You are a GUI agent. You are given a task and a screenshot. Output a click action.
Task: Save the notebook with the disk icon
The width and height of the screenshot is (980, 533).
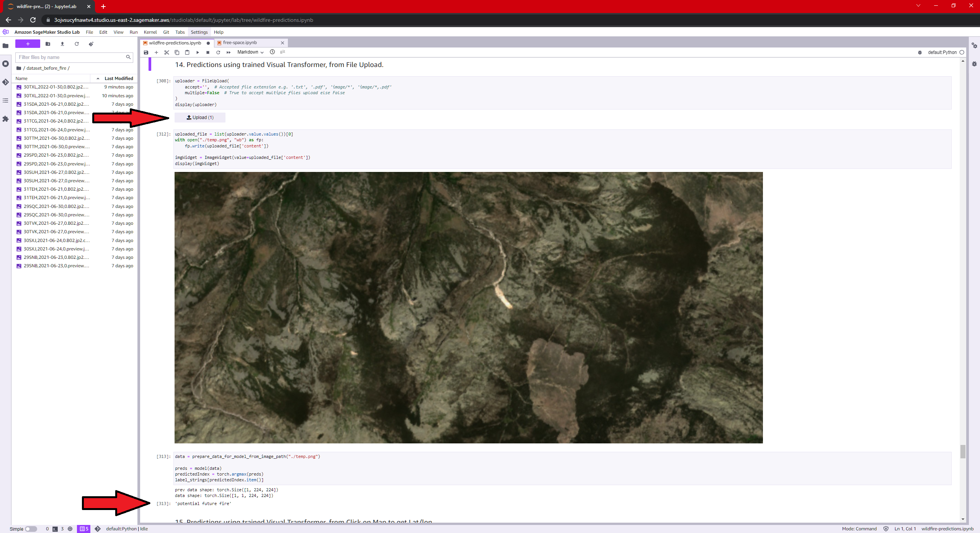pos(146,52)
